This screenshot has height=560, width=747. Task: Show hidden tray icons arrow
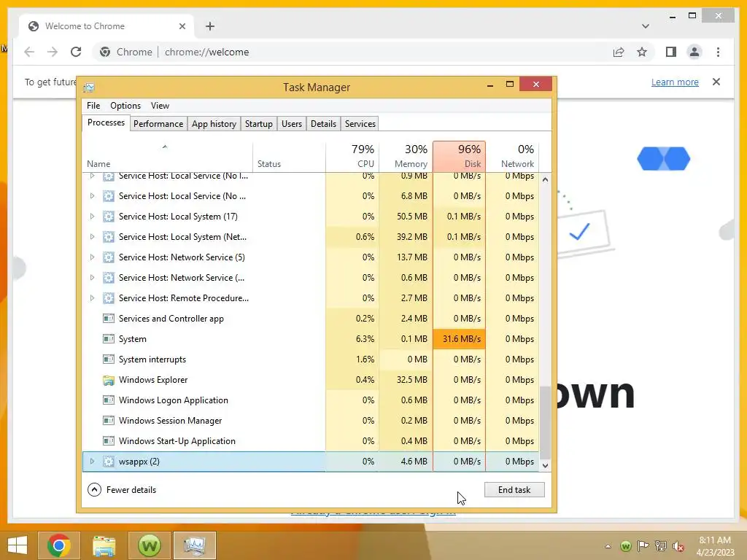[x=608, y=546]
